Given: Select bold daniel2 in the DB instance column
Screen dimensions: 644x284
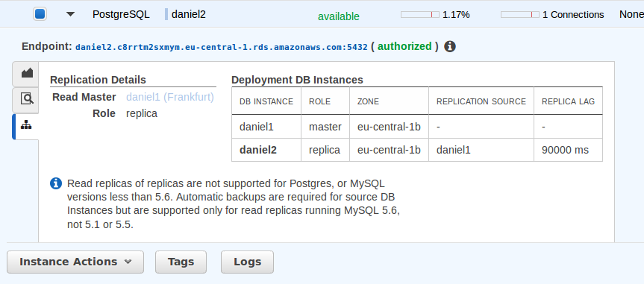Looking at the screenshot, I should pos(258,151).
